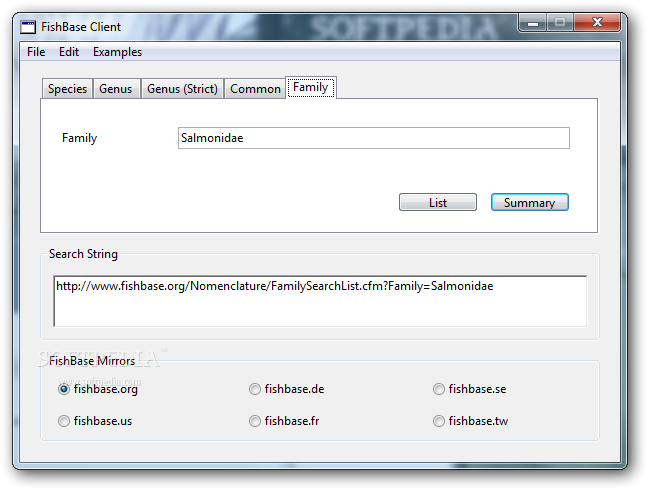Switch to the Genus tab
648x490 pixels.
(x=116, y=89)
